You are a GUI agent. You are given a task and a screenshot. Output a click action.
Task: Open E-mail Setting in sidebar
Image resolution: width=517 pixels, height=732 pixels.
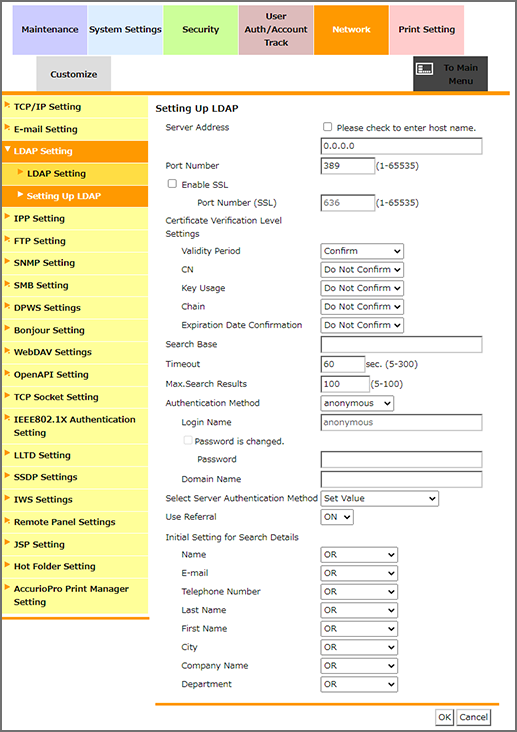point(75,129)
